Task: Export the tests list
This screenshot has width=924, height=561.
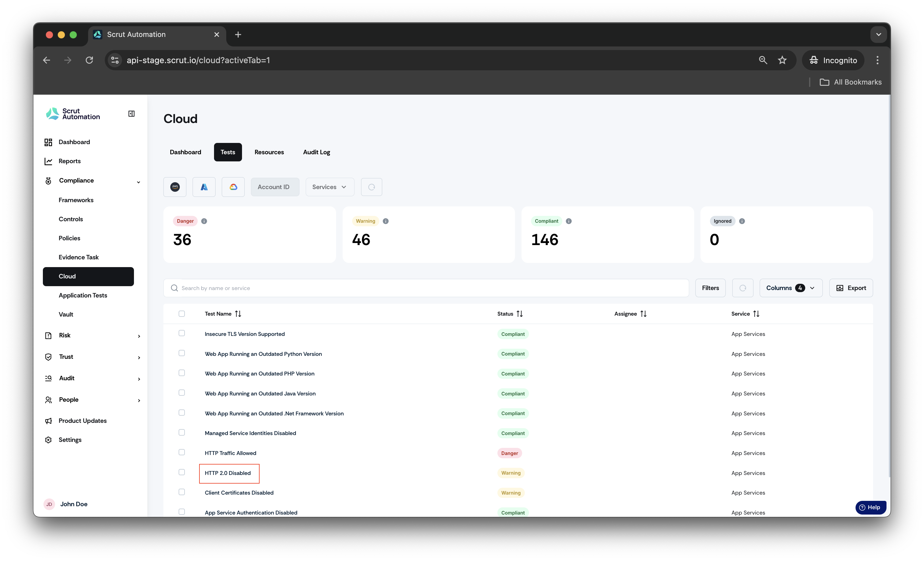Action: click(851, 288)
